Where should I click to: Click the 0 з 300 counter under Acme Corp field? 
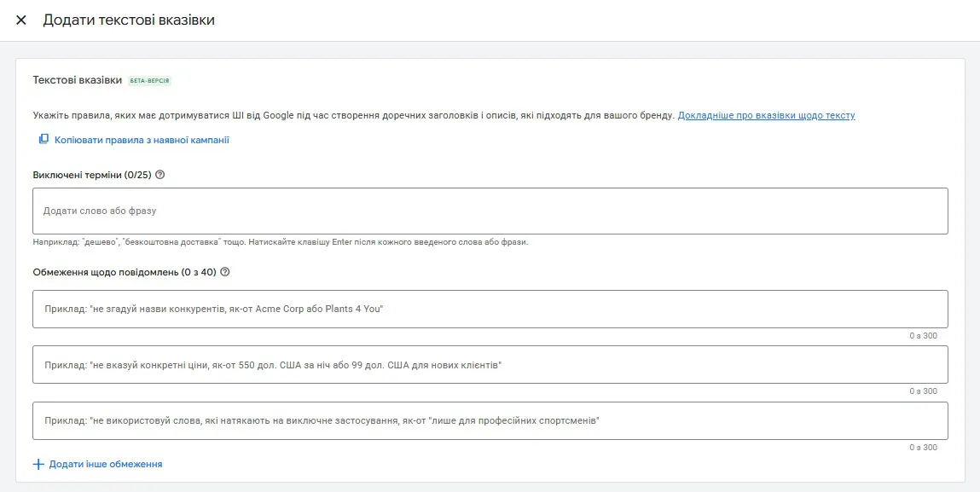click(x=923, y=336)
